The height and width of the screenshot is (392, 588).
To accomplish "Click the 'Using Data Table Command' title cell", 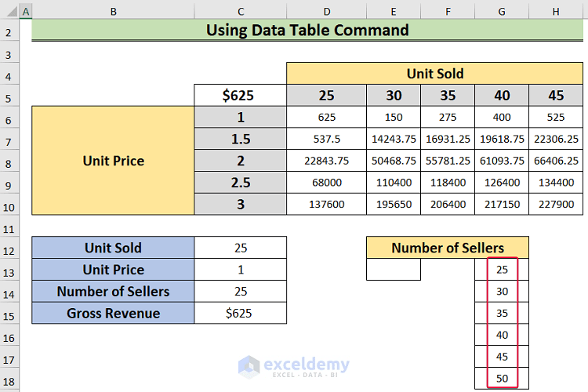I will pyautogui.click(x=307, y=30).
